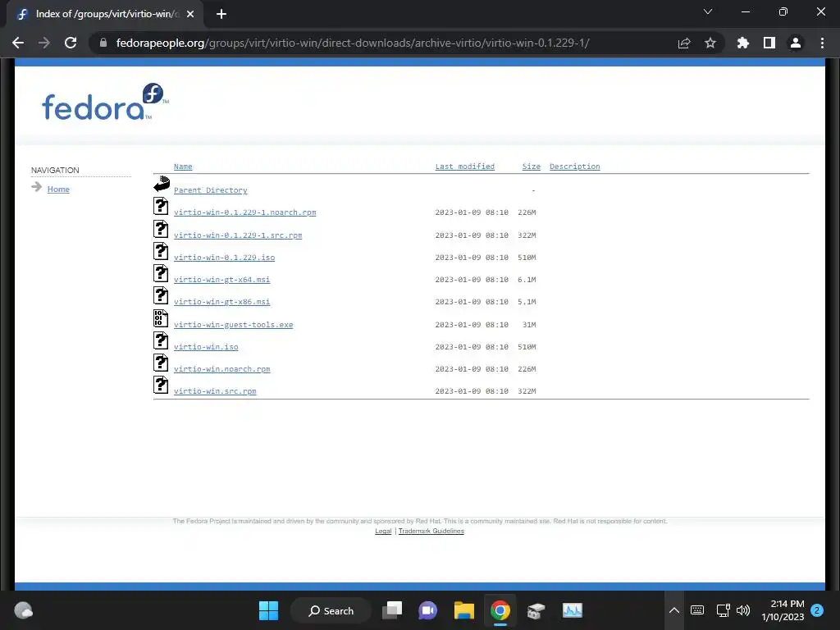Select the Index of /groups/virt tab
This screenshot has width=840, height=630.
click(x=105, y=15)
